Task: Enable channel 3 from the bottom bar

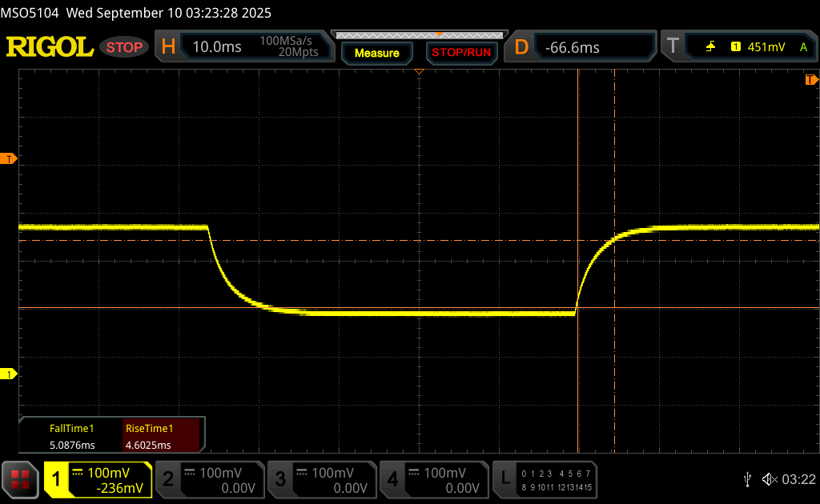Action: (x=320, y=478)
